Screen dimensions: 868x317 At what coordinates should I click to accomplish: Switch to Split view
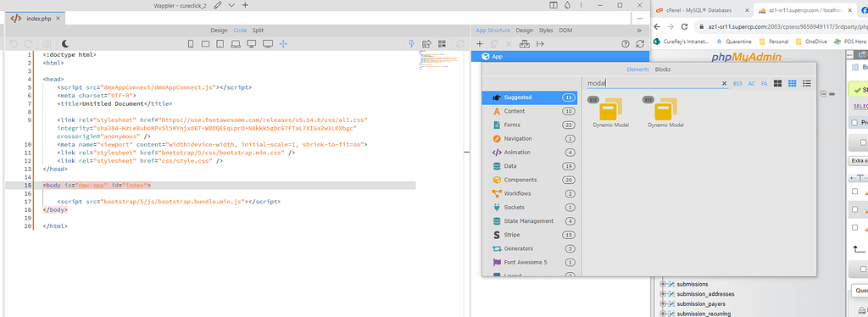(x=258, y=31)
